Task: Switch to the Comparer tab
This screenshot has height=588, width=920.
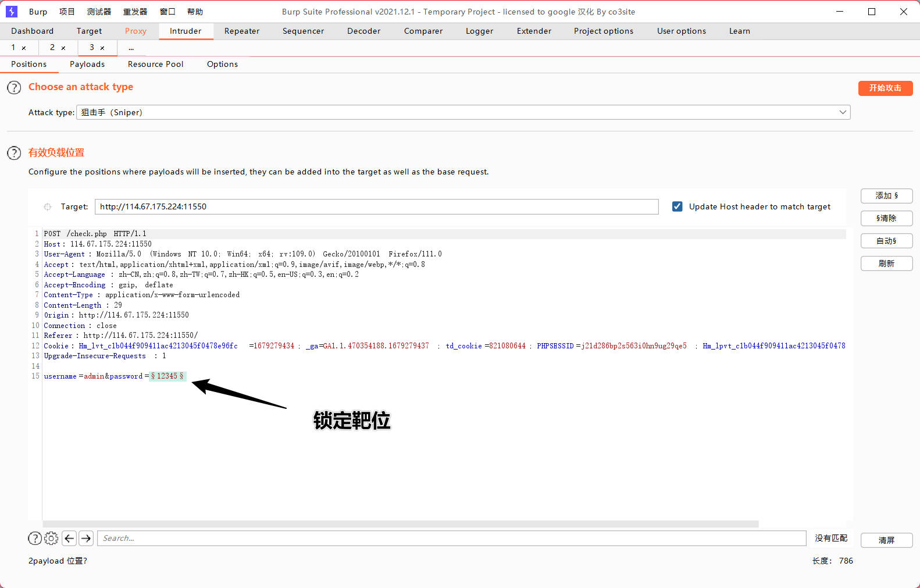Action: pyautogui.click(x=423, y=31)
